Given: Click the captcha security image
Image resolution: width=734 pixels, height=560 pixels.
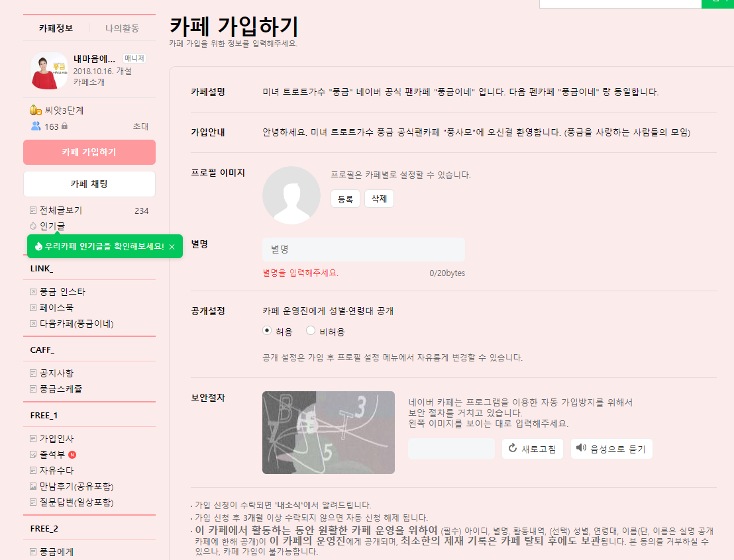Looking at the screenshot, I should [x=329, y=432].
